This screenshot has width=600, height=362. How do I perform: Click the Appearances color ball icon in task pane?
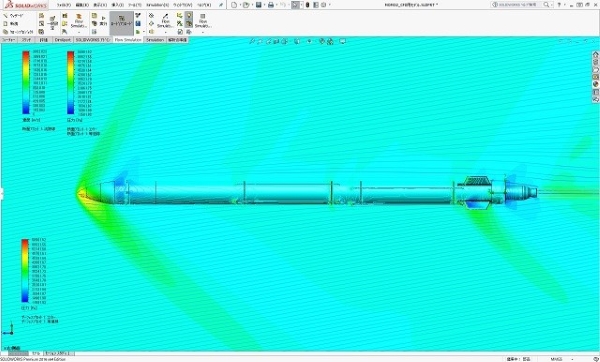(x=595, y=85)
